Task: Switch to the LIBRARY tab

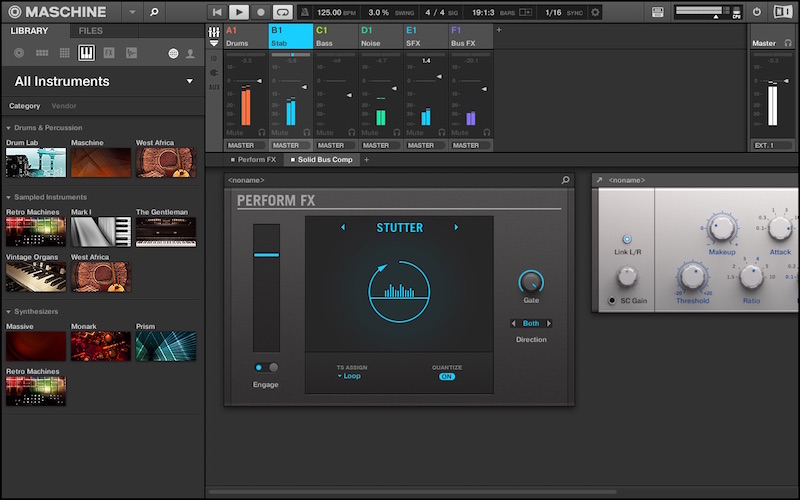Action: coord(29,31)
